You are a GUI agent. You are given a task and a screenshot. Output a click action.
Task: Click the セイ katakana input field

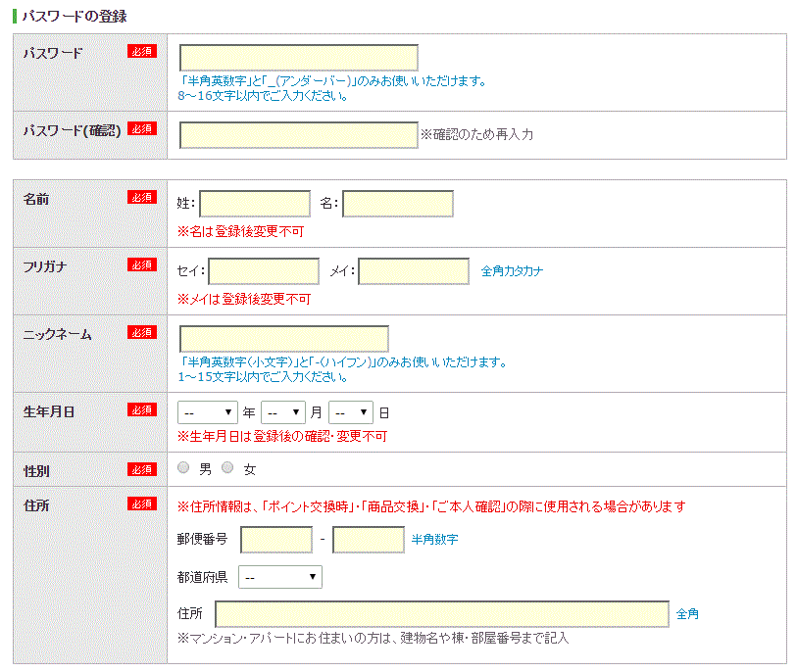(x=263, y=271)
